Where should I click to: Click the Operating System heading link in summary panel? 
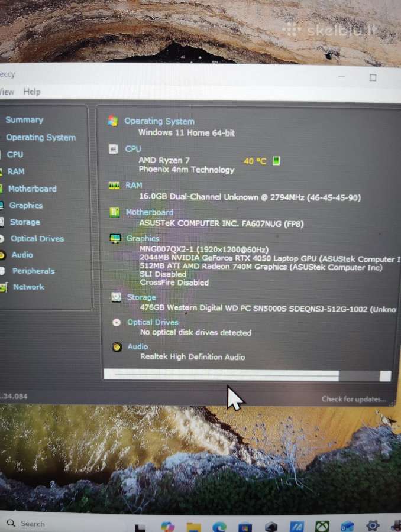[159, 121]
